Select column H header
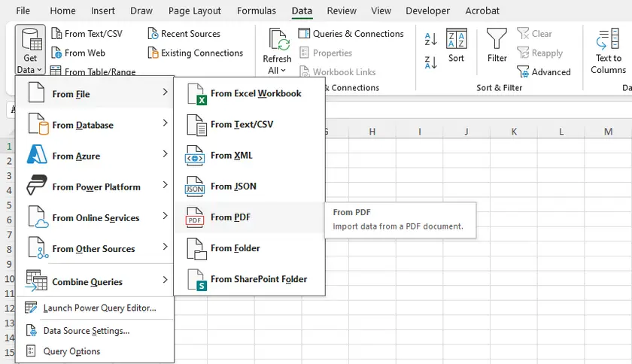The height and width of the screenshot is (364, 632). pyautogui.click(x=372, y=132)
